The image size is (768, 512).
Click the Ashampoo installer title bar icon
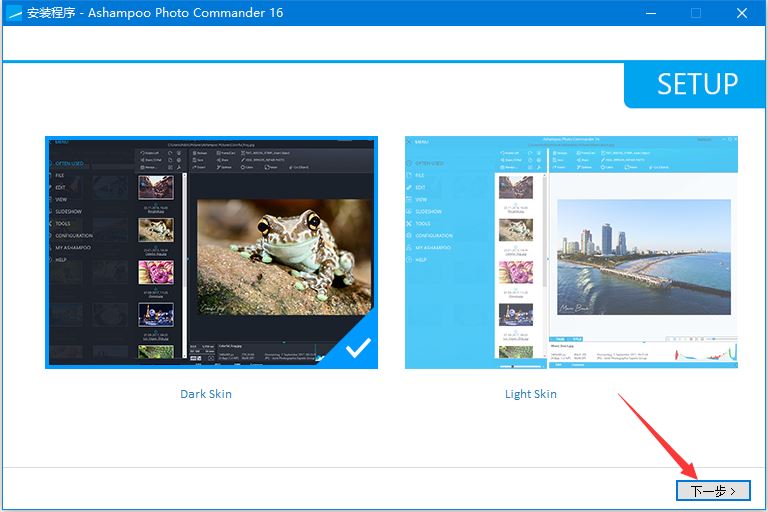[x=15, y=13]
